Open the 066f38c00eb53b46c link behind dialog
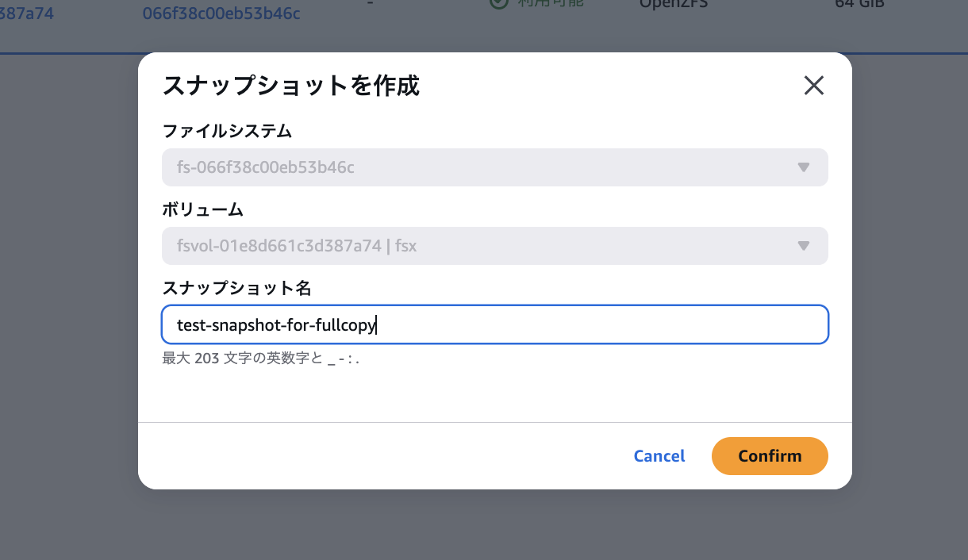 221,13
